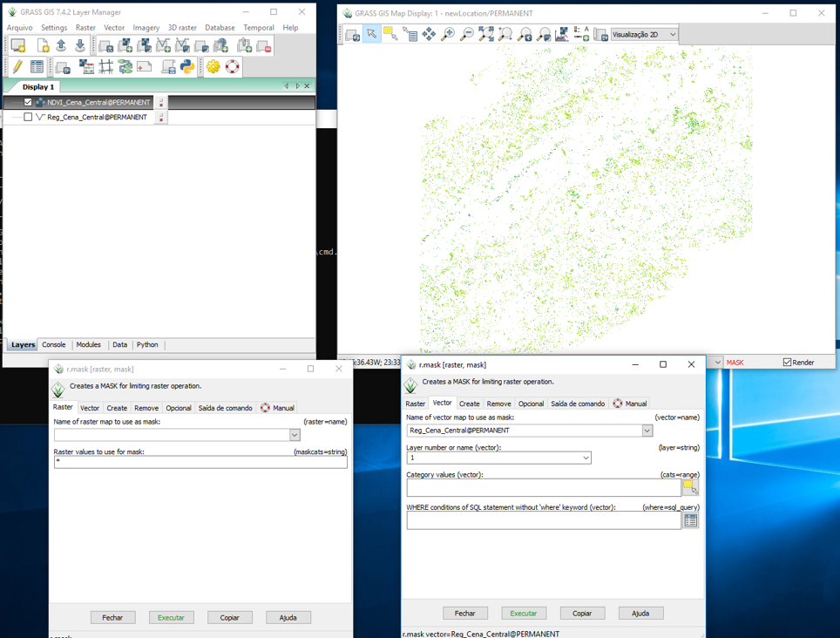Screen dimensions: 840x638
Task: Open the SQL query builder icon beside the WHERE field
Action: pos(690,520)
